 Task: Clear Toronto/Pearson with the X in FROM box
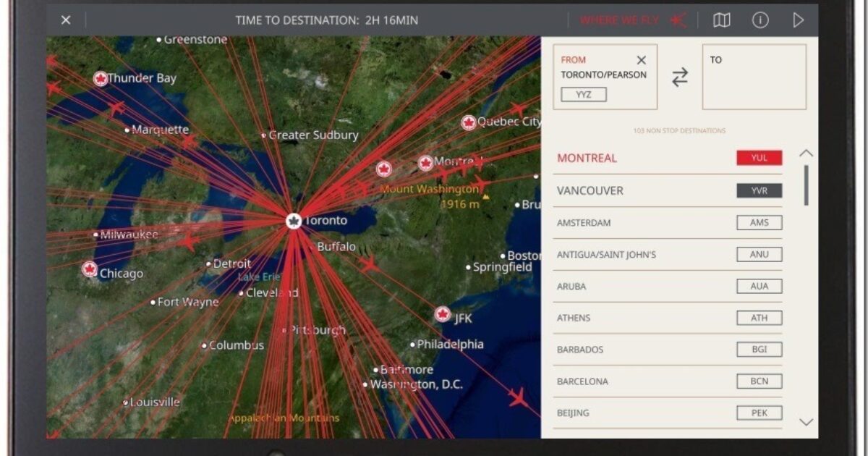641,60
